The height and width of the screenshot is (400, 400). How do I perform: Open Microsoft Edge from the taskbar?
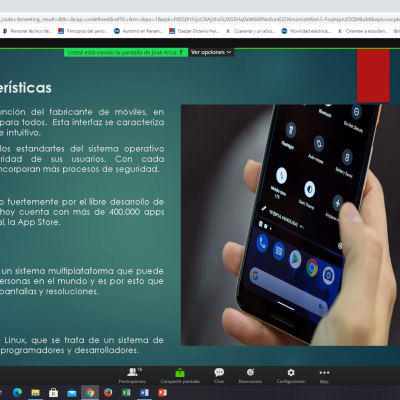coord(17,393)
